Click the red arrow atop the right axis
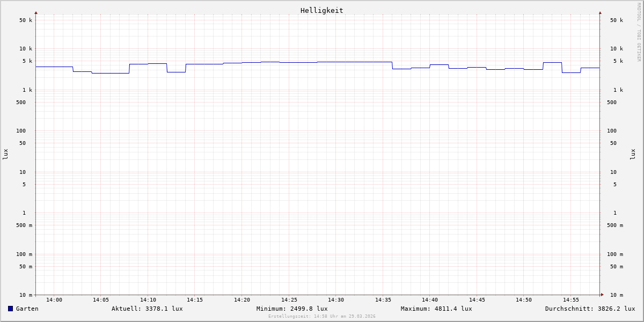Image resolution: width=644 pixels, height=322 pixels. pyautogui.click(x=600, y=12)
